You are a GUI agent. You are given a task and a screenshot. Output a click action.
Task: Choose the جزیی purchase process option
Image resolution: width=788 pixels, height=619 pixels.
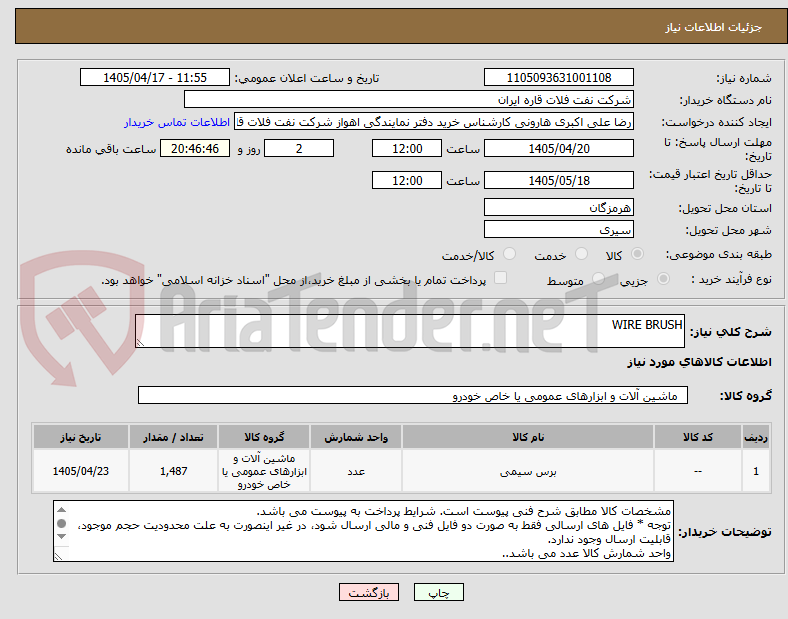coord(663,278)
